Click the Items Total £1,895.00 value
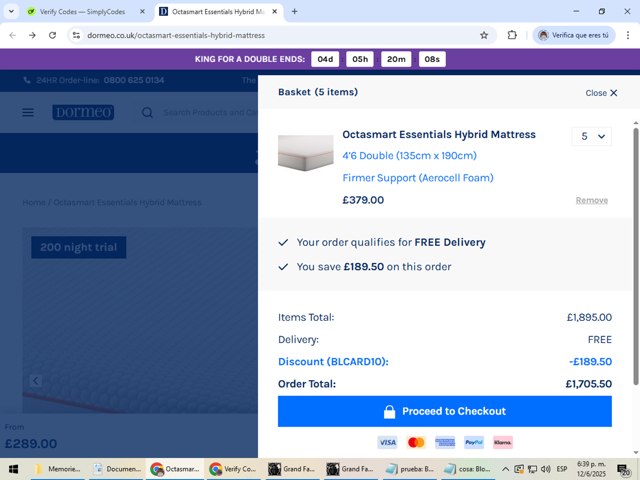640x480 pixels. pos(589,318)
